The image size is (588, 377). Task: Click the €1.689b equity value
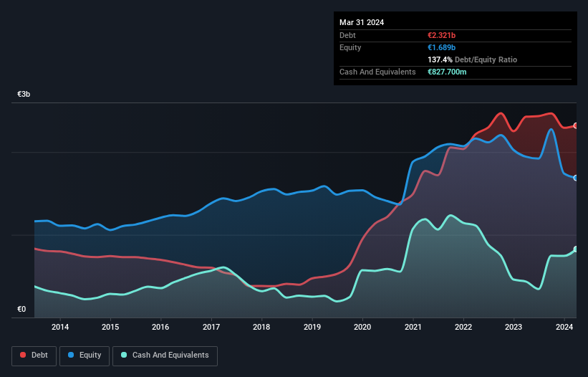click(441, 47)
